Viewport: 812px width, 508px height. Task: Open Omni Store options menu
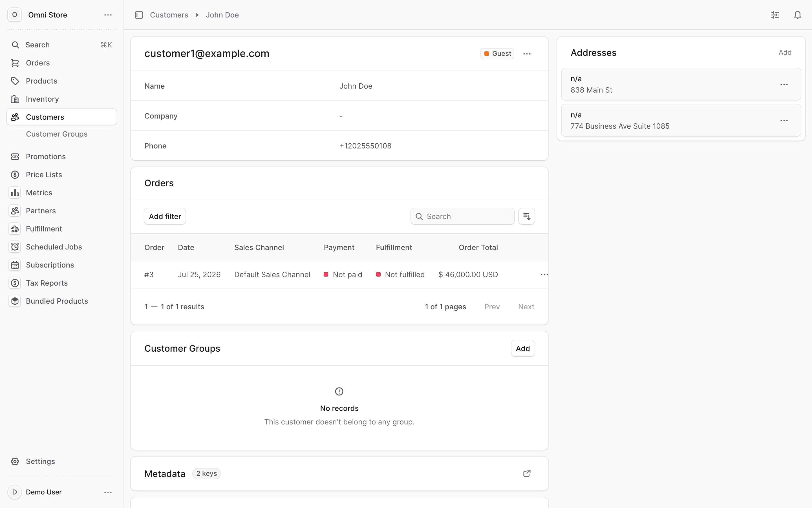[108, 15]
